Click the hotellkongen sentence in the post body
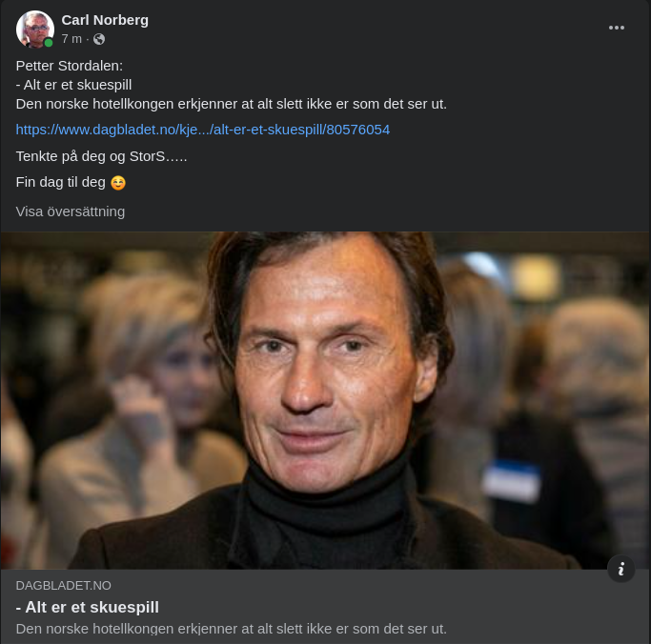 pos(232,104)
